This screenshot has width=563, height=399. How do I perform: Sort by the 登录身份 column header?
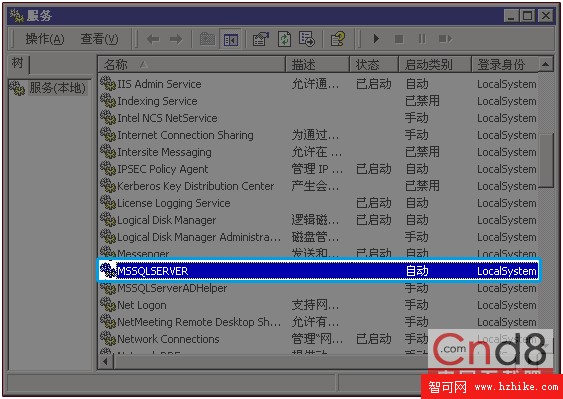(x=505, y=65)
